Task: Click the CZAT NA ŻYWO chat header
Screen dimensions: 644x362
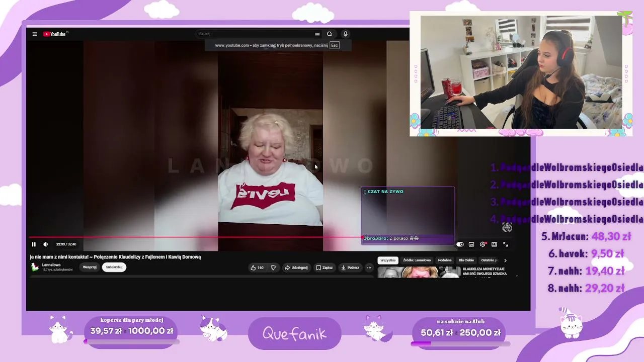Action: pyautogui.click(x=385, y=192)
